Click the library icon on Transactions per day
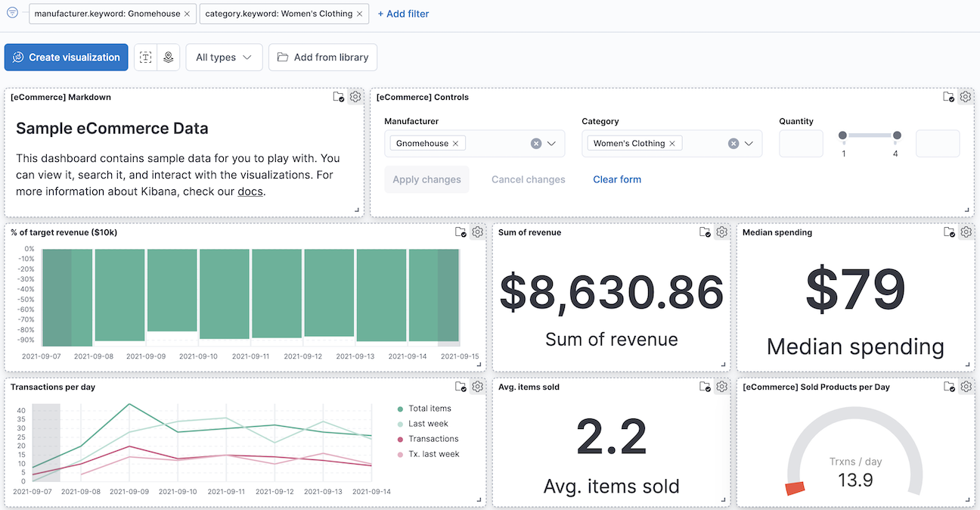This screenshot has width=980, height=510. pos(461,386)
